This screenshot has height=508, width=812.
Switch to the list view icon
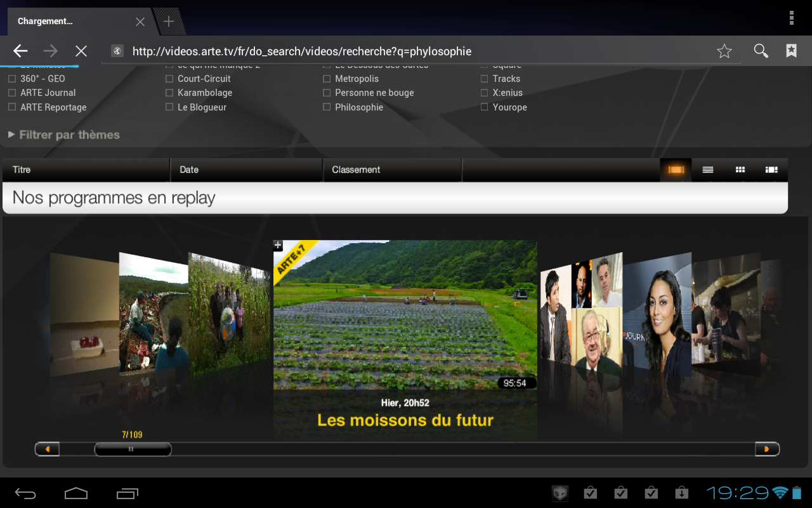[x=708, y=170]
